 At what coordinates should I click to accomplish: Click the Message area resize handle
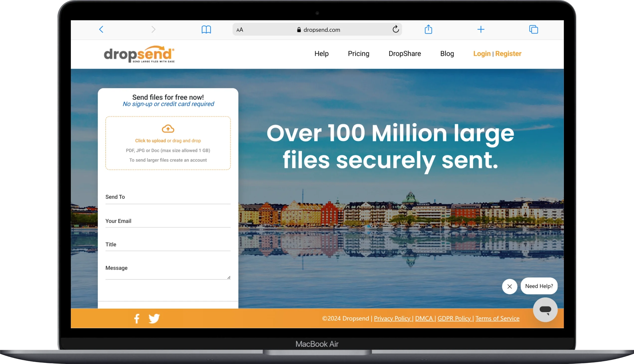pos(229,278)
